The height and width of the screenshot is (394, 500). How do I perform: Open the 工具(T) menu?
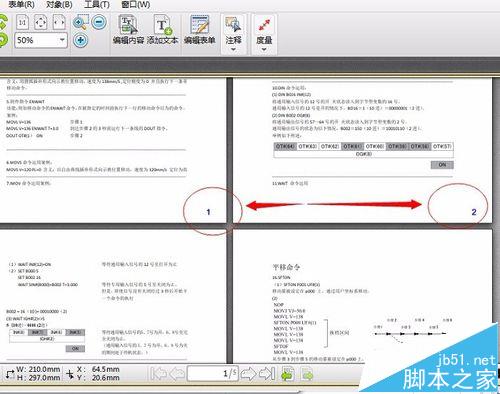point(97,4)
